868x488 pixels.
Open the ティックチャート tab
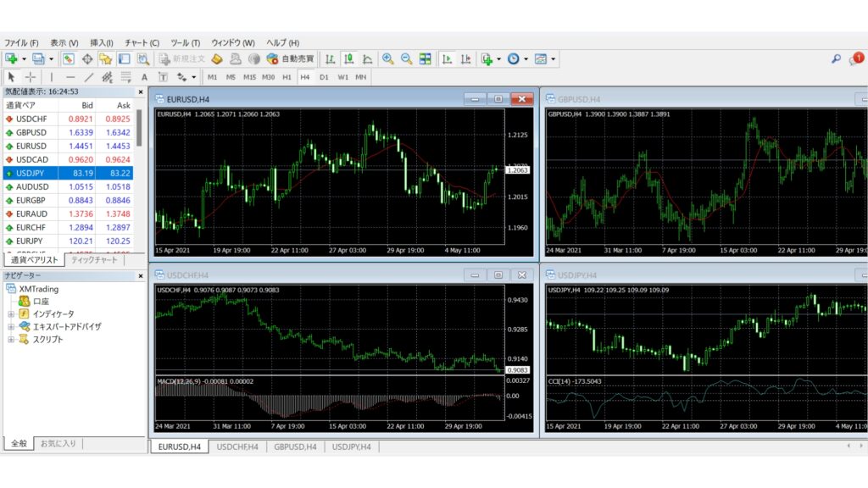(93, 260)
